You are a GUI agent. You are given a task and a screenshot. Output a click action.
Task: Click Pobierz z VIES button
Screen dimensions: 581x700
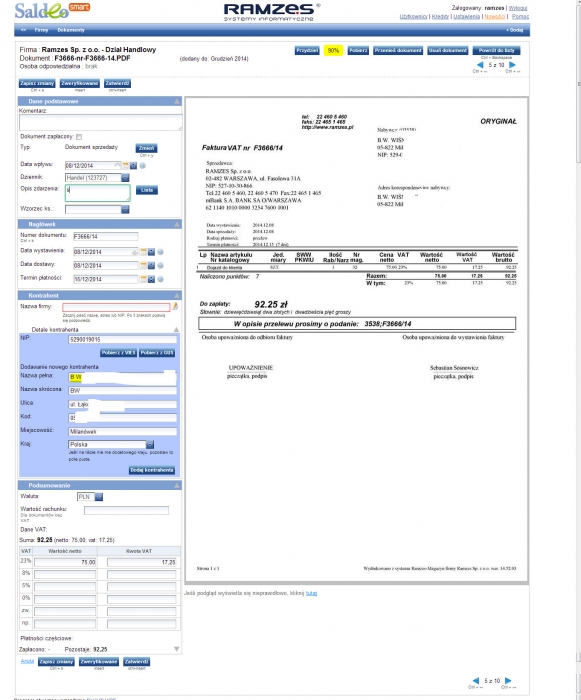click(118, 353)
